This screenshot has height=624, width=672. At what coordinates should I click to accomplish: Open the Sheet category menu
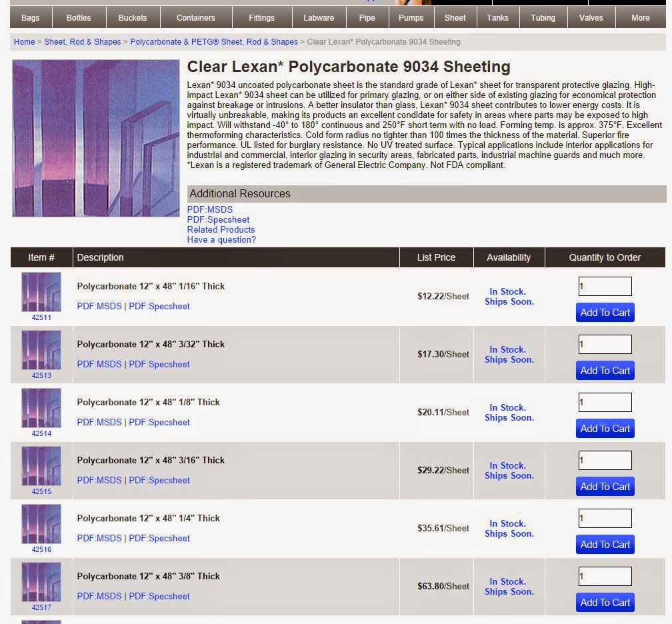[455, 17]
